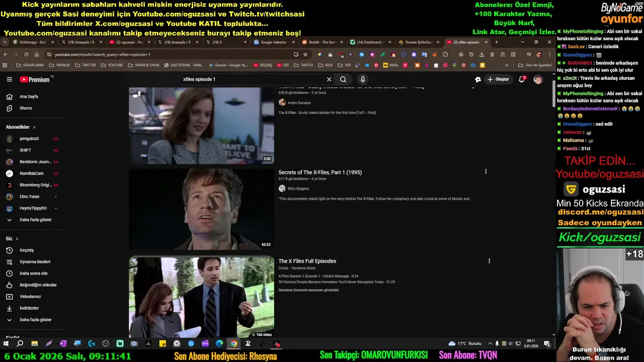Viewport: 644px width, 362px height.
Task: Go back in Chrome
Action: [x=6, y=54]
